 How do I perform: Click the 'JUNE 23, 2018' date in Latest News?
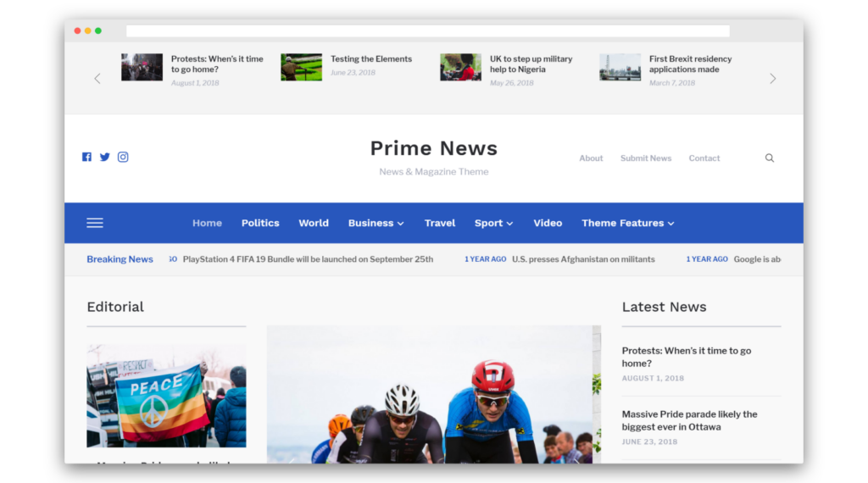tap(649, 442)
